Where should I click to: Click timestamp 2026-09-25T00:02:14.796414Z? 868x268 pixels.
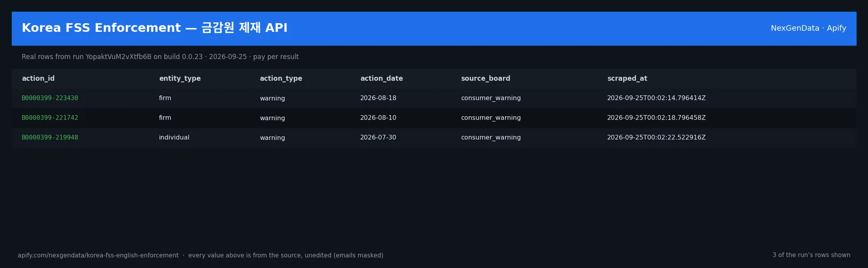coord(656,98)
